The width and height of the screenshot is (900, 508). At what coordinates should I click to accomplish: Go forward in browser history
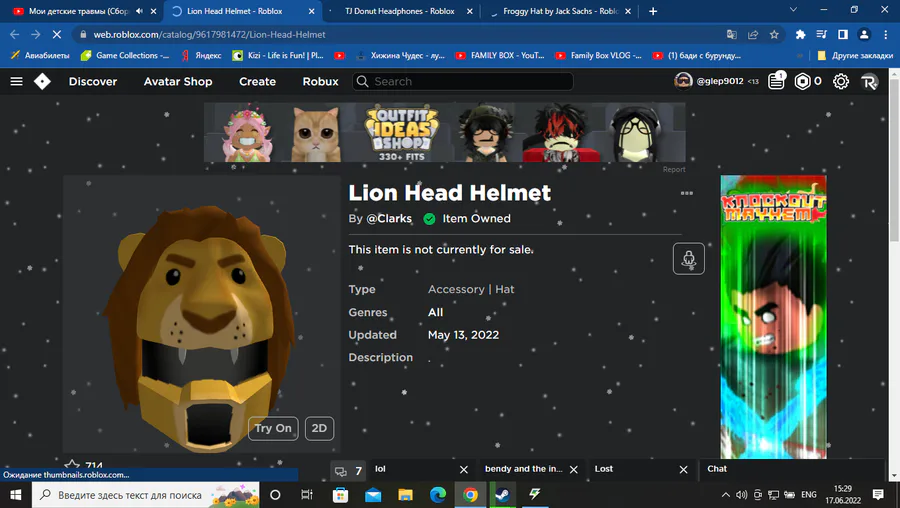pos(36,34)
